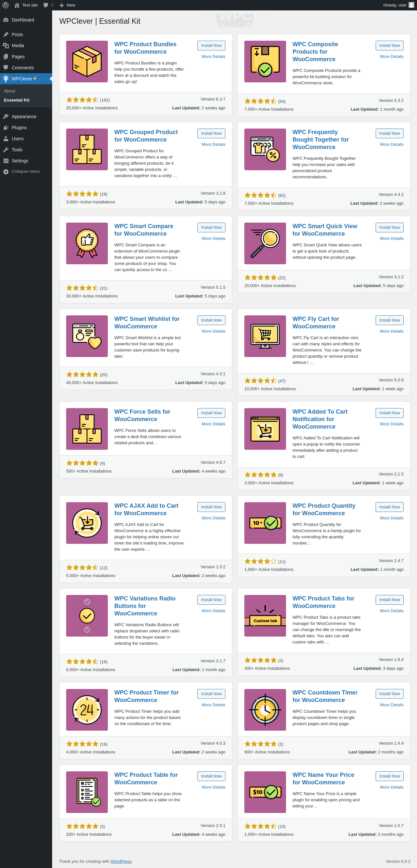The height and width of the screenshot is (868, 417).
Task: Open the Test site home icon
Action: [17, 5]
